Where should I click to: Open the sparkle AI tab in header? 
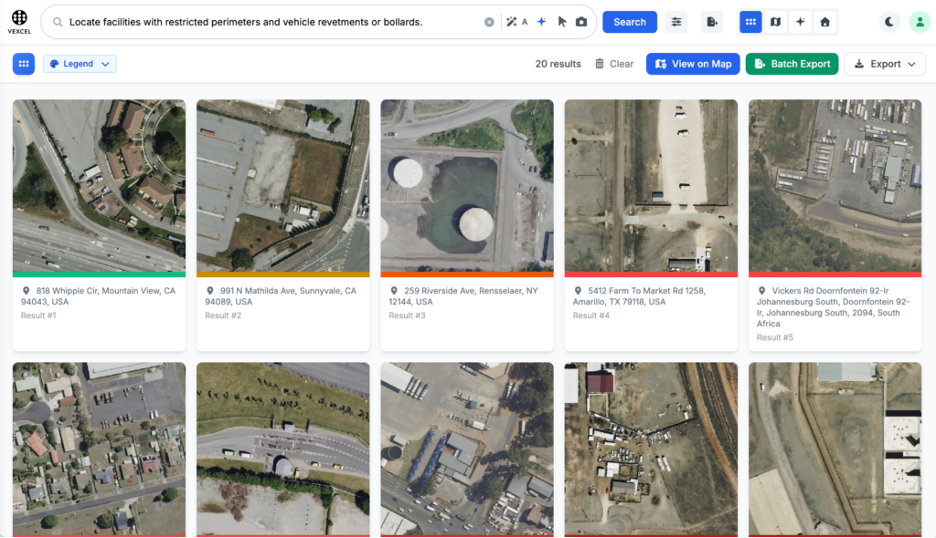pos(800,22)
